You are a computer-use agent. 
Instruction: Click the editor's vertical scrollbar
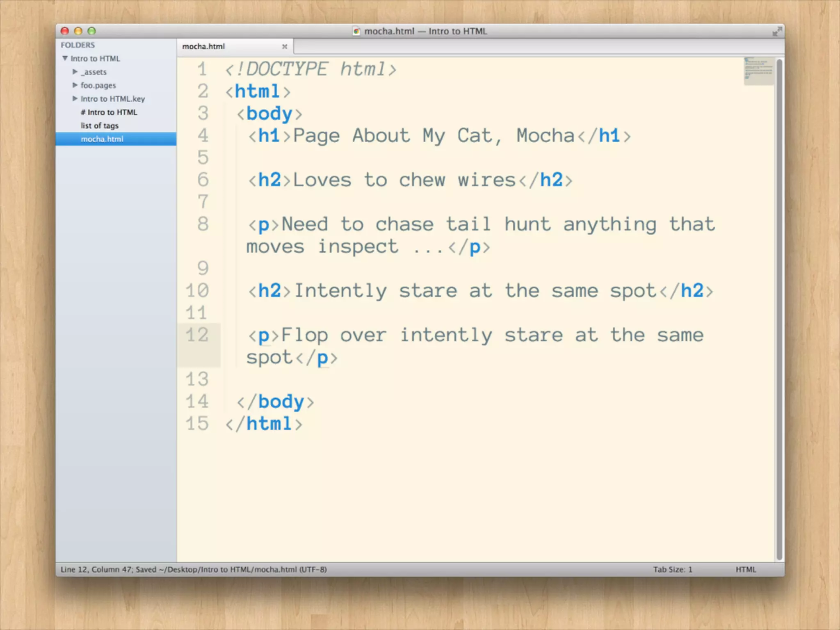(x=779, y=308)
